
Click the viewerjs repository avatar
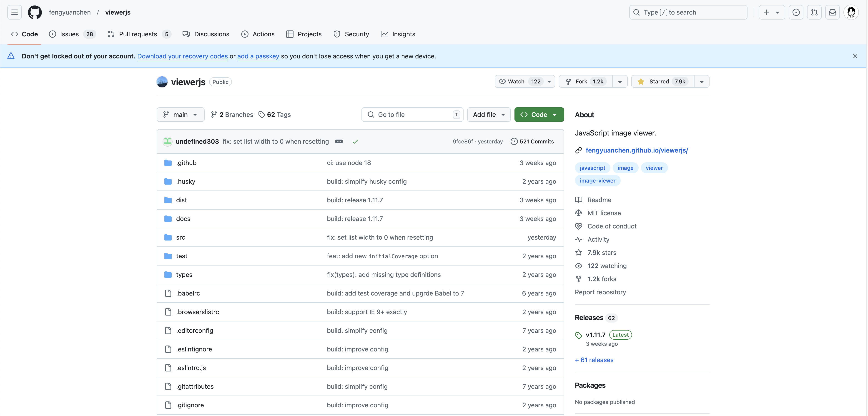(162, 82)
